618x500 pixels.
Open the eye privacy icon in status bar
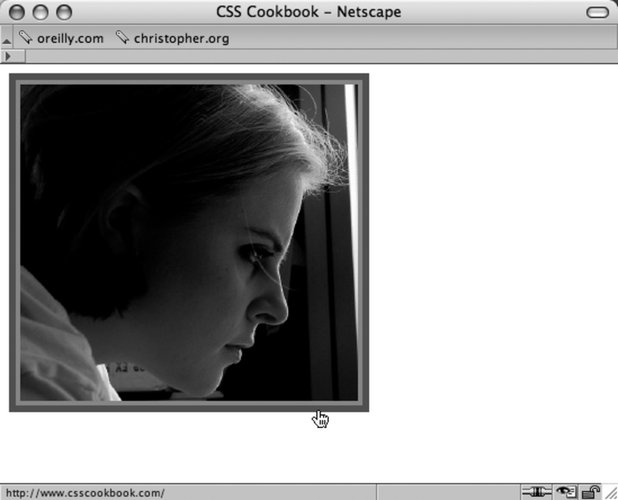(567, 492)
